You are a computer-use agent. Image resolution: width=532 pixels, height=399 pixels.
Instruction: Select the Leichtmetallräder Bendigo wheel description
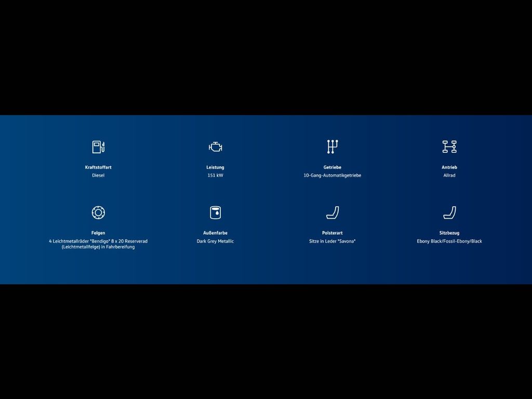coord(98,244)
